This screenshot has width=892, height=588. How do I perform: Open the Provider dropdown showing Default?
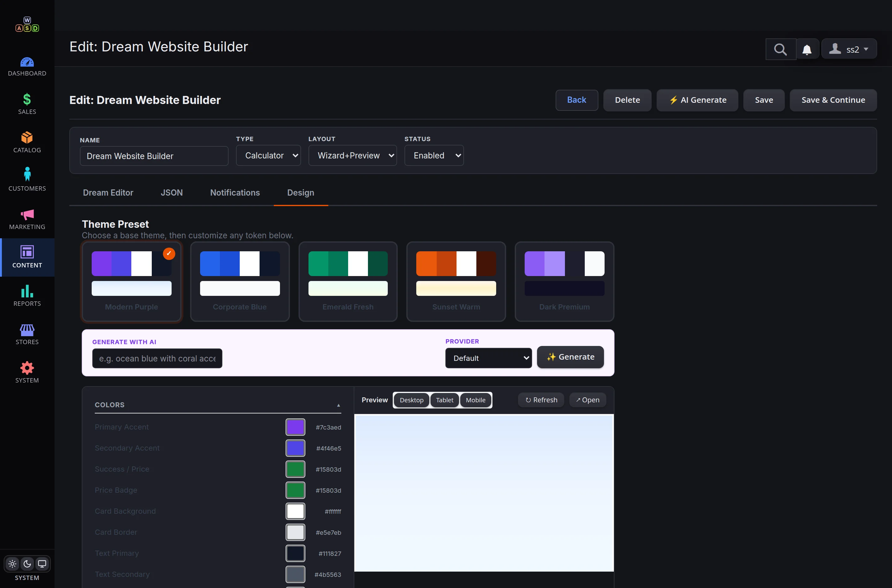(x=488, y=358)
